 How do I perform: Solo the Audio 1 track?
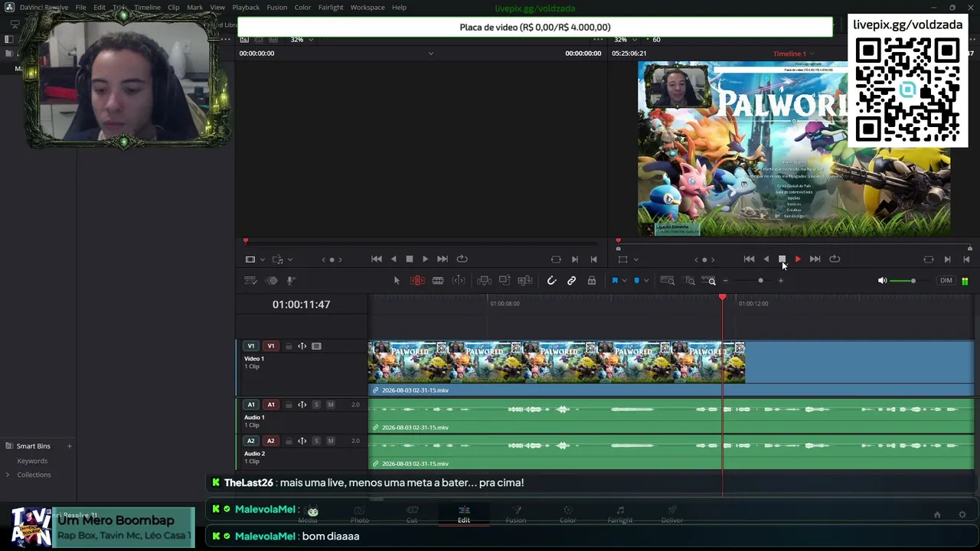click(x=316, y=405)
